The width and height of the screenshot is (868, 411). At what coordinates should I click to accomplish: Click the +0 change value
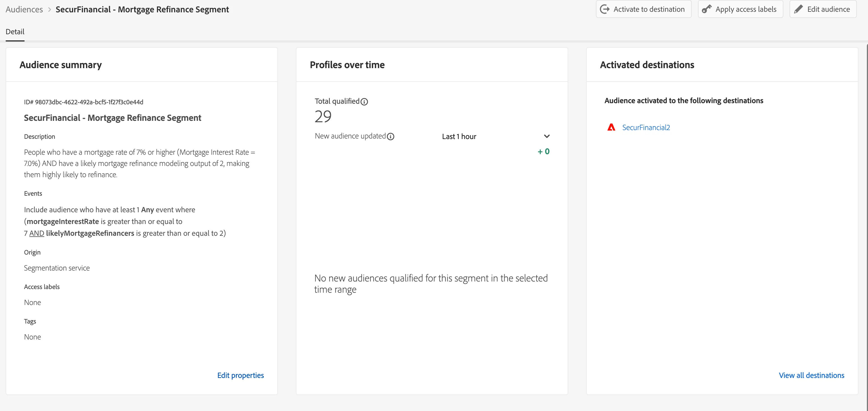pyautogui.click(x=544, y=152)
